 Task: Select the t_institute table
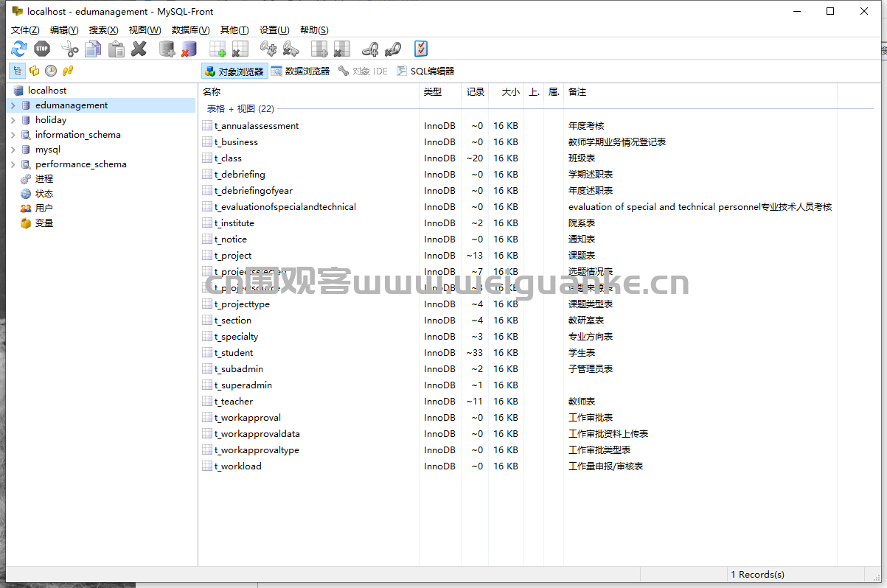pos(234,223)
